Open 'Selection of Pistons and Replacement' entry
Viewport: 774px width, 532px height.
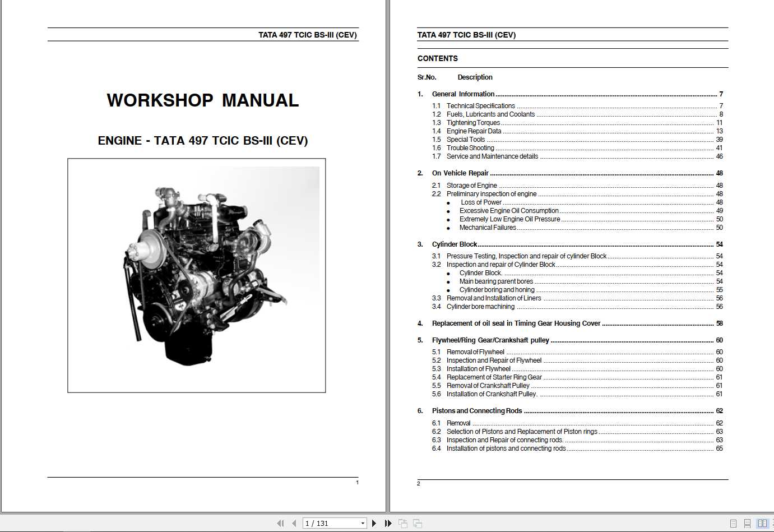(x=577, y=432)
